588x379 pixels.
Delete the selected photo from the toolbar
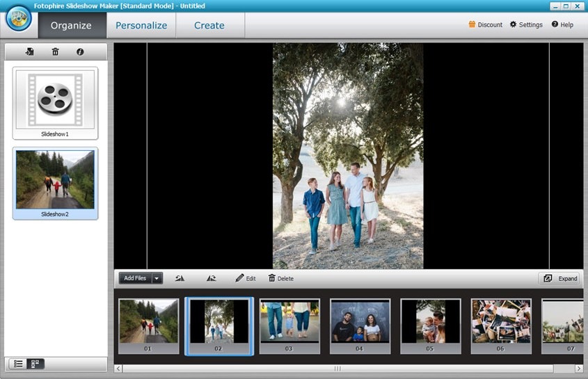point(281,278)
